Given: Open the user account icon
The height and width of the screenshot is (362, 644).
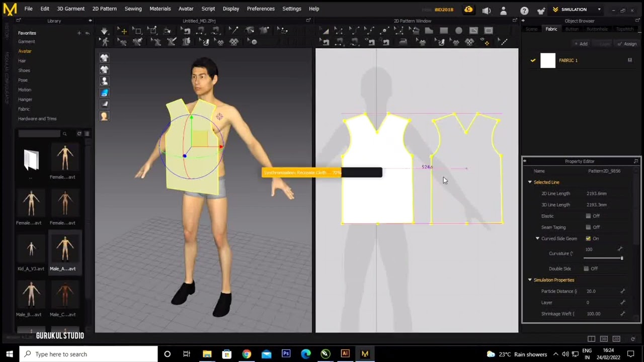Looking at the screenshot, I should 503,10.
